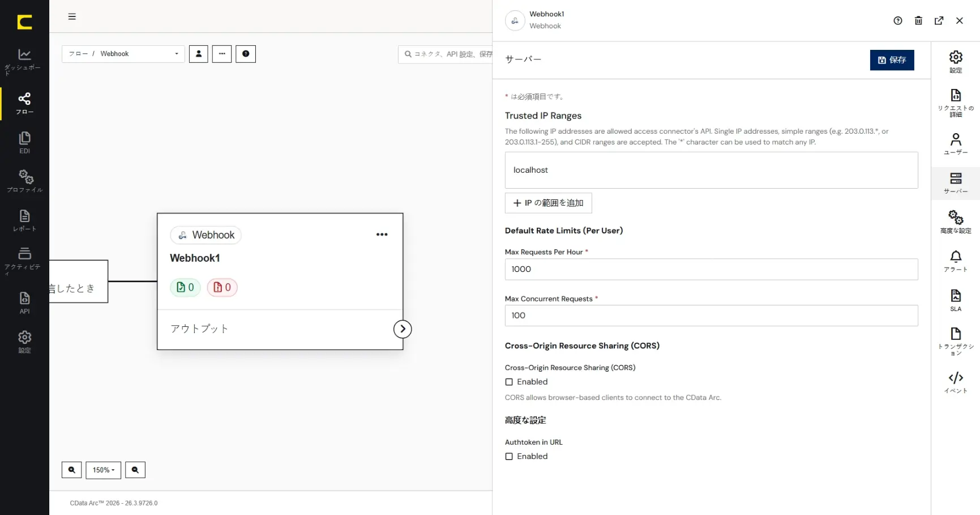Expand the フロー / Webhook workspace dropdown
This screenshot has height=515, width=980.
tap(123, 54)
